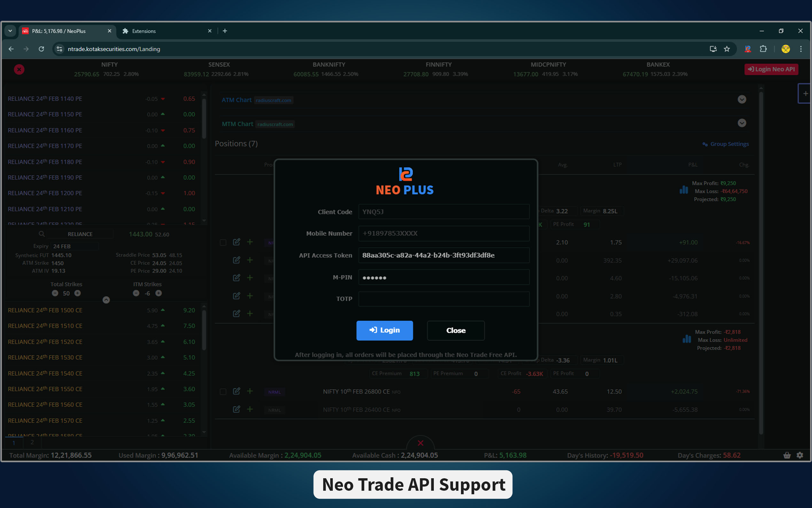812x508 pixels.
Task: Collapse strike settings panel with up chevron
Action: coord(106,300)
